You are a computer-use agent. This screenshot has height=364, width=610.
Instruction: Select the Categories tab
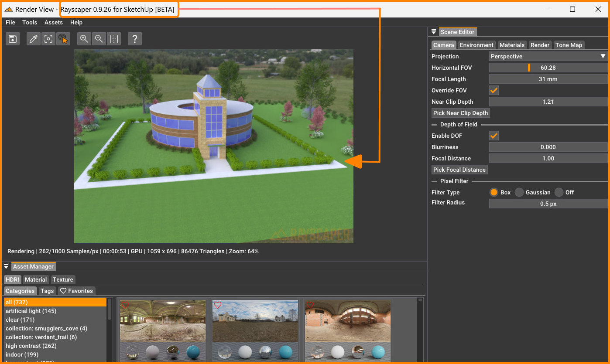20,291
